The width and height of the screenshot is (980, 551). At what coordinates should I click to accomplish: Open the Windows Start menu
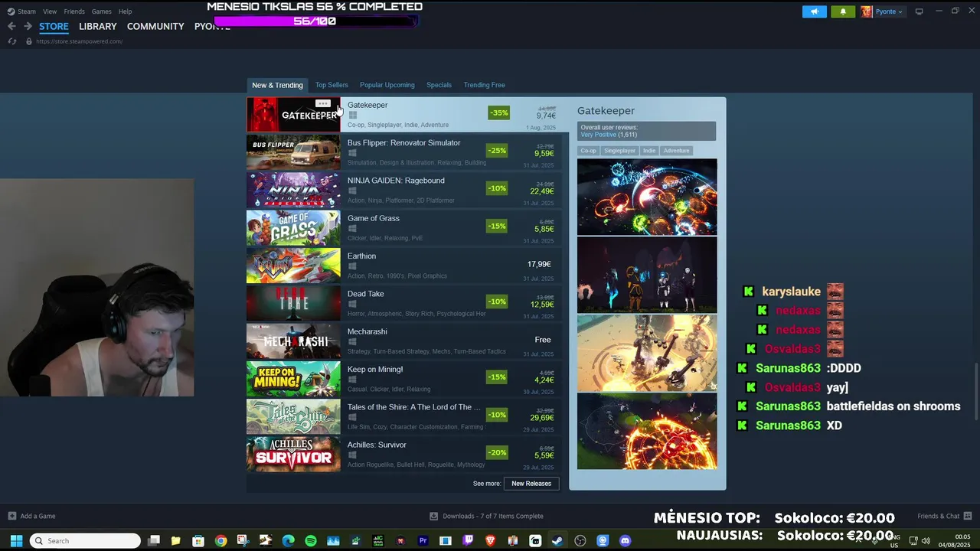pos(16,541)
